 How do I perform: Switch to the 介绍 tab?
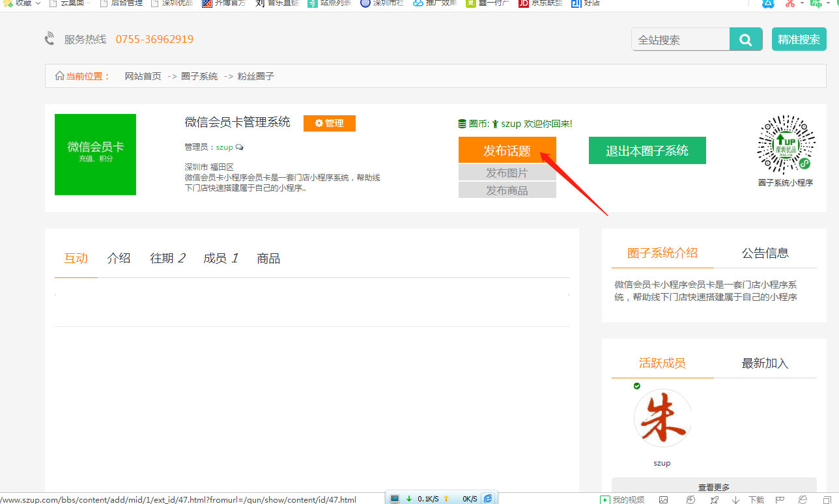coord(119,259)
